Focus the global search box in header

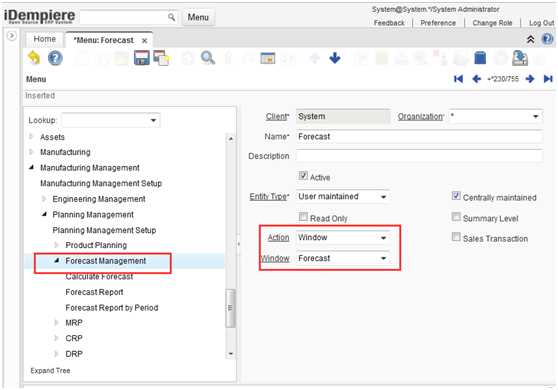click(123, 17)
